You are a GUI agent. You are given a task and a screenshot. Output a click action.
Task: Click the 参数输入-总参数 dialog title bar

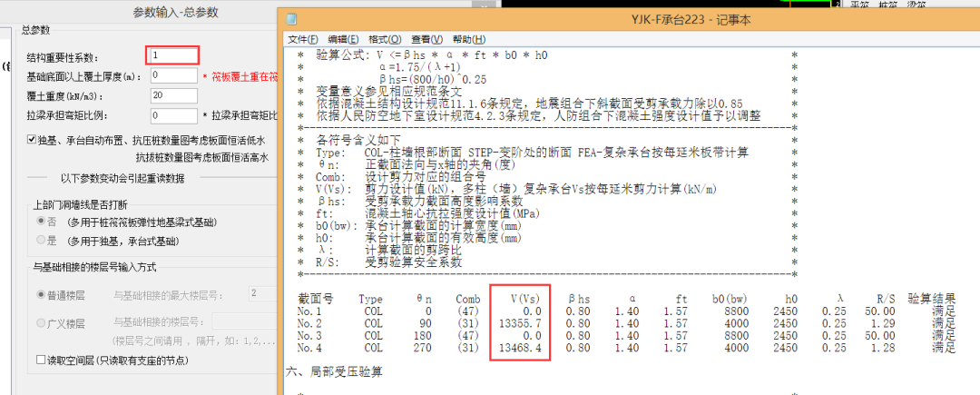tap(176, 12)
